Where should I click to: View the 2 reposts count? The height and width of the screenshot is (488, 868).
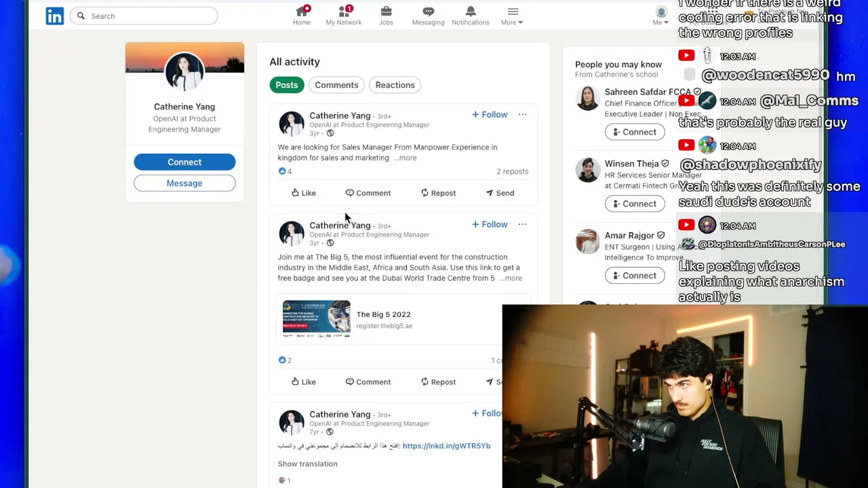click(x=512, y=171)
